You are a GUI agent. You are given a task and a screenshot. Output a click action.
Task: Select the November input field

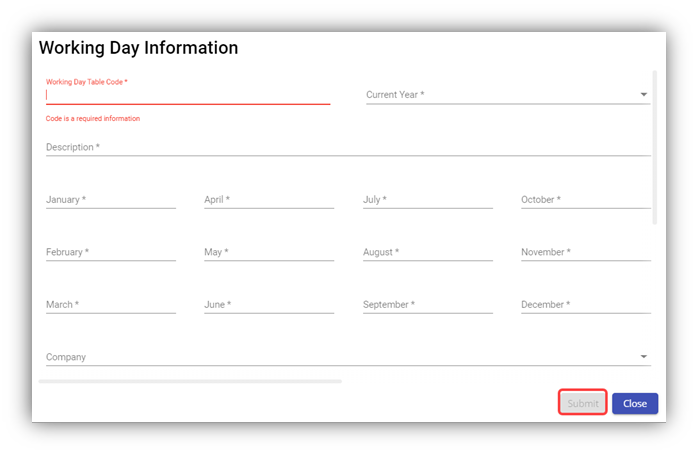coord(585,252)
